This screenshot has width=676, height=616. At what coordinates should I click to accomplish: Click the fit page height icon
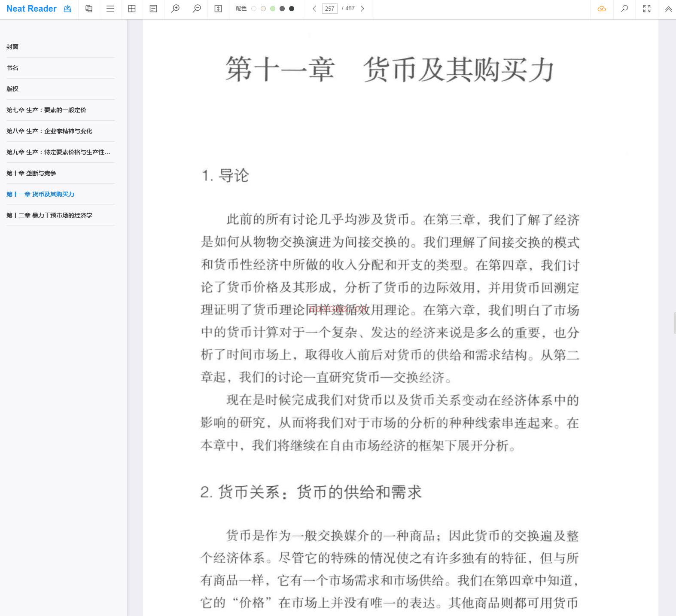(218, 9)
